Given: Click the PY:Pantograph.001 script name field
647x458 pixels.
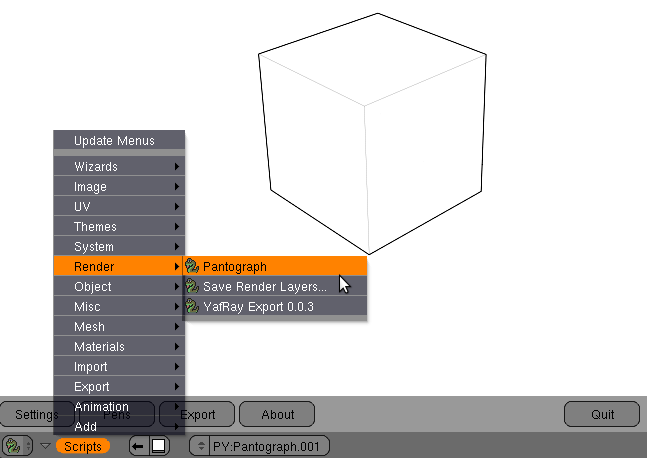Looking at the screenshot, I should tap(270, 446).
